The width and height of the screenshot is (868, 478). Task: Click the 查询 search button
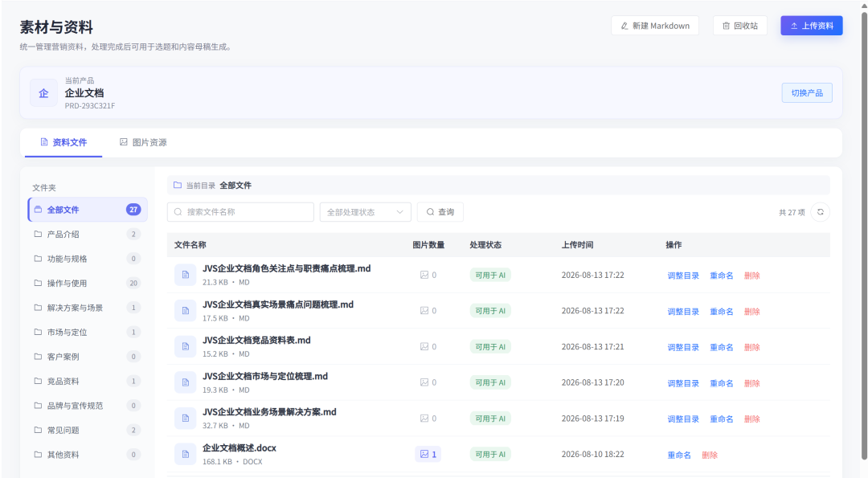coord(440,212)
